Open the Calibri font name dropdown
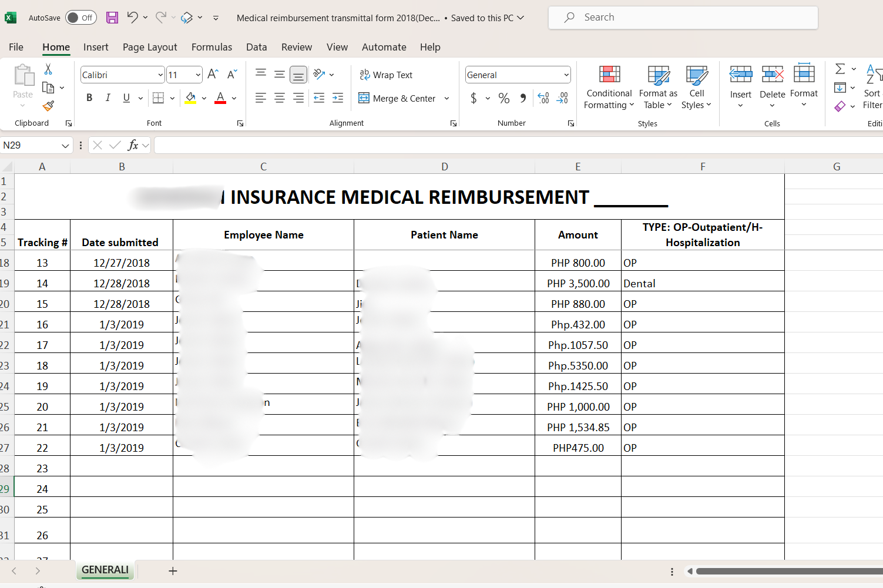The width and height of the screenshot is (883, 588). (160, 75)
